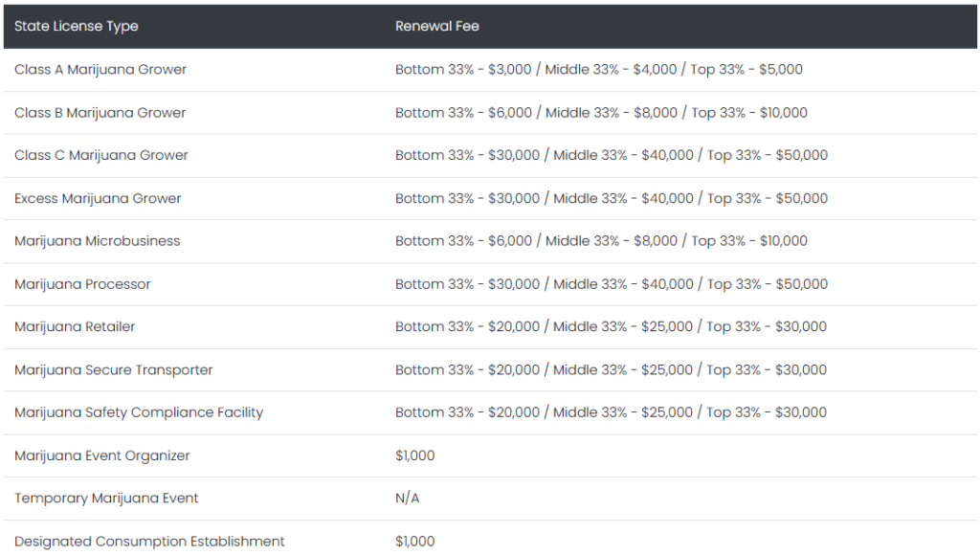Click the Marijuana Microbusiness renewal fee tiers
The image size is (980, 555).
(x=601, y=241)
